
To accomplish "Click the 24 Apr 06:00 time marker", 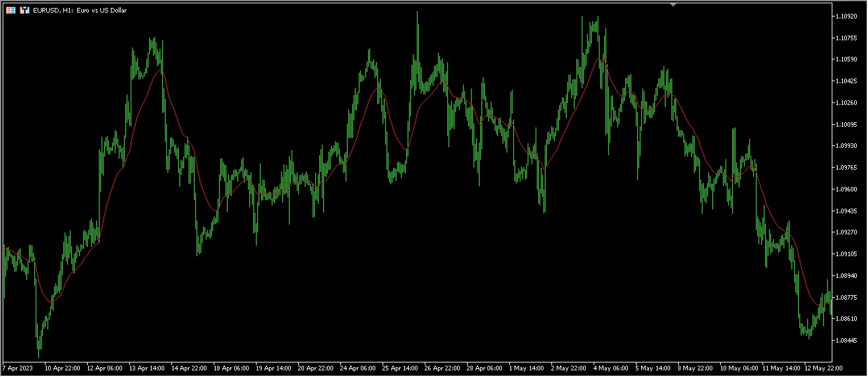I will [359, 368].
